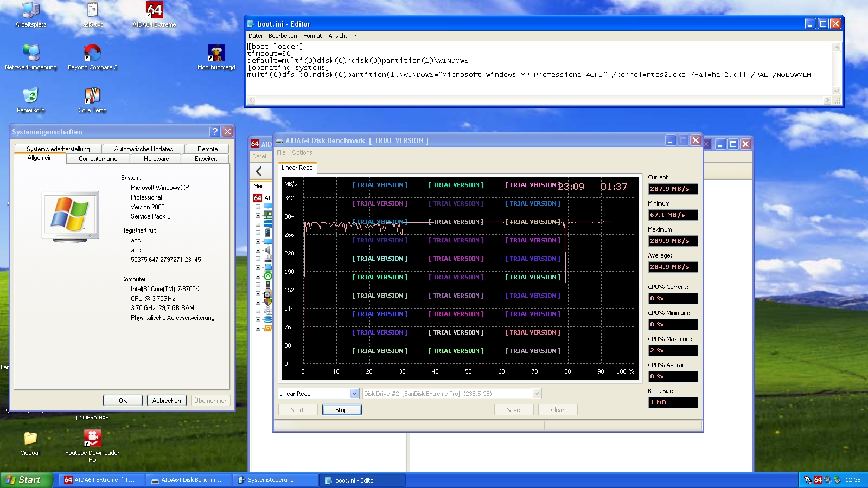Select the Youtube Downloader HD shortcut
Screen dimensions: 868x488
pyautogui.click(x=92, y=446)
